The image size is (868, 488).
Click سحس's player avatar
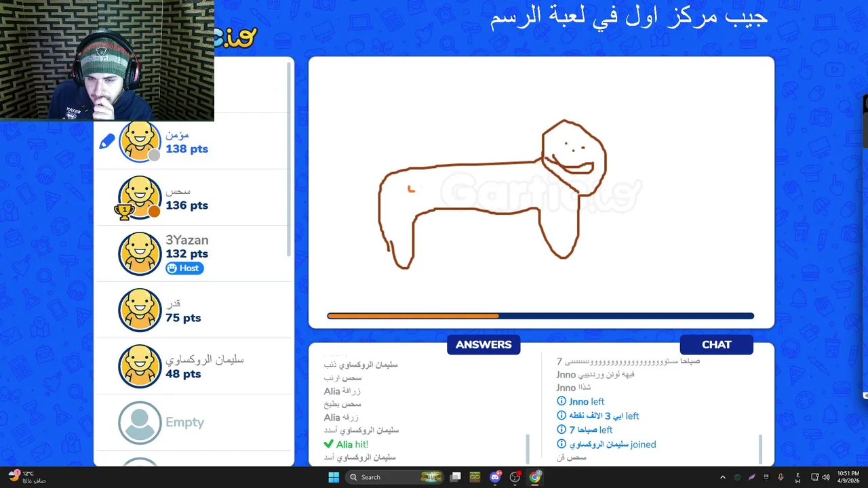tap(140, 198)
